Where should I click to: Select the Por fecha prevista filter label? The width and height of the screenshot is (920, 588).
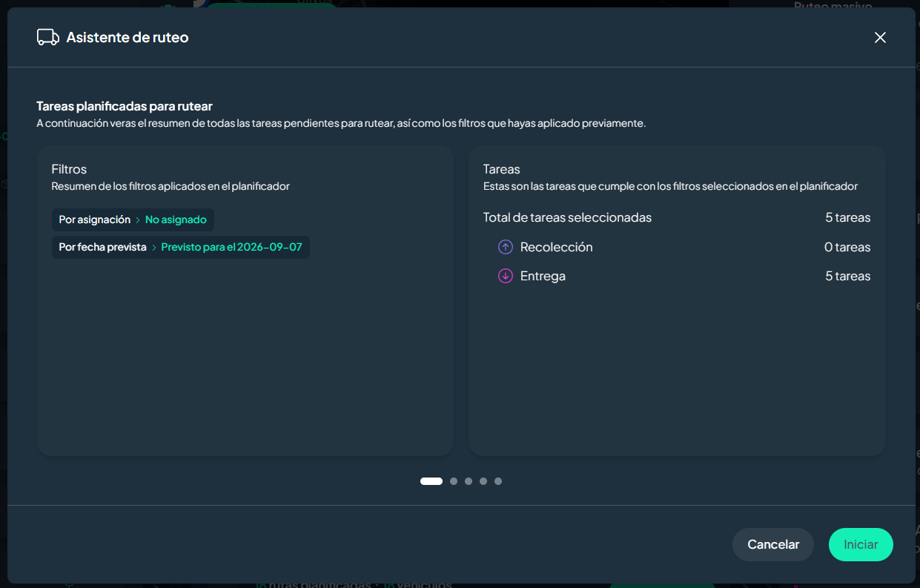[102, 248]
